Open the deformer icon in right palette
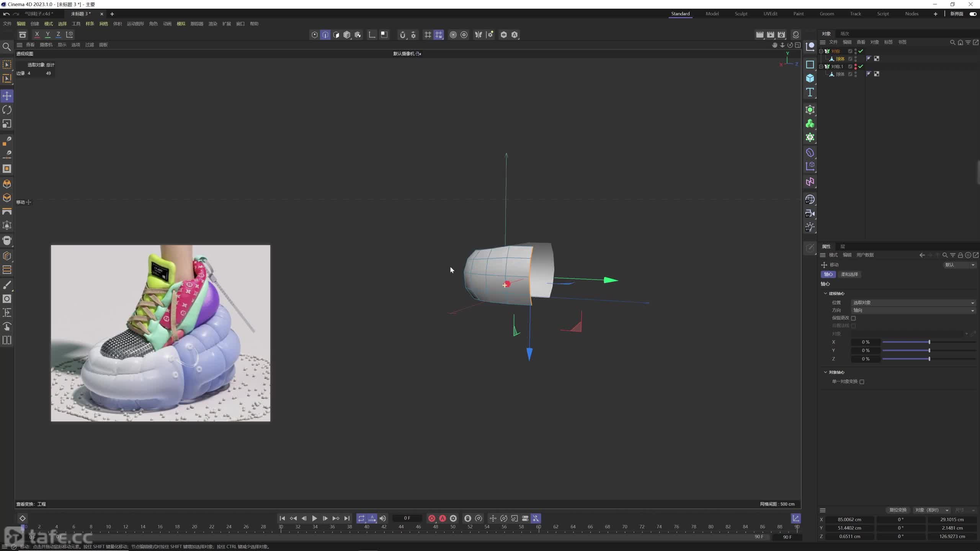This screenshot has width=980, height=551. click(810, 153)
